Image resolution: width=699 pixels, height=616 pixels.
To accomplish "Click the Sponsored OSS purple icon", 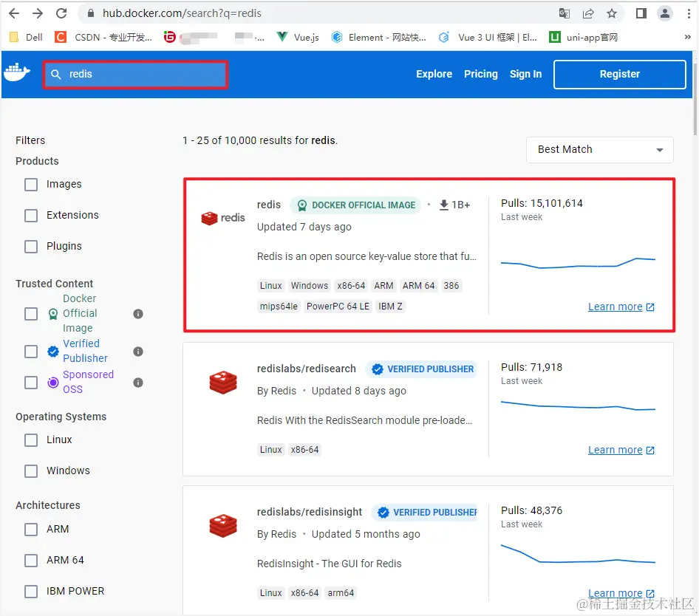I will click(x=53, y=383).
